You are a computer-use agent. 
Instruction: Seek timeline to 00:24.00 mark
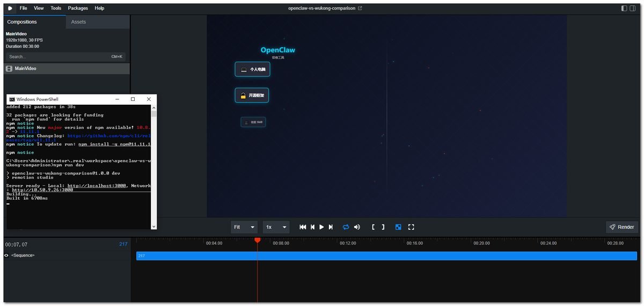click(548, 243)
